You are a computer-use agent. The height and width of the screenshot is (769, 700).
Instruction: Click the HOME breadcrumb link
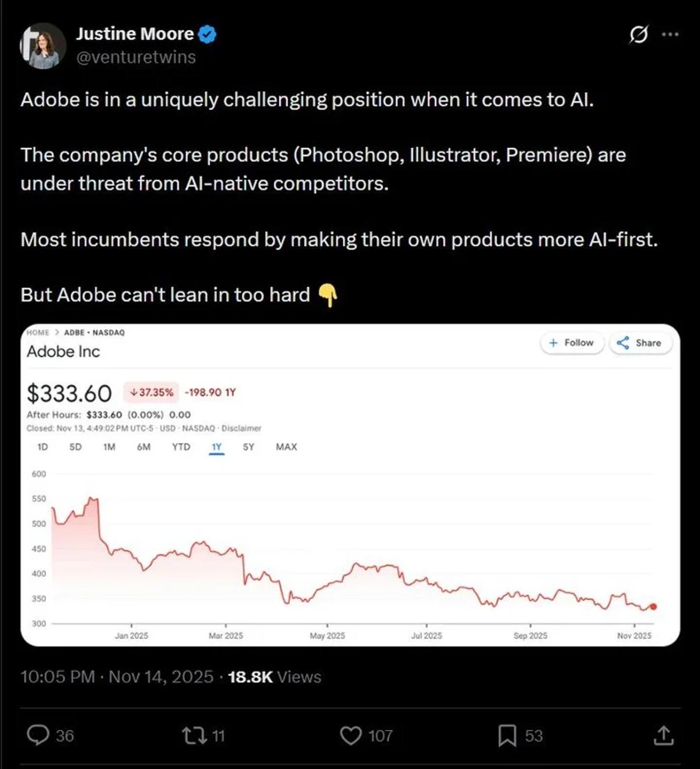pos(38,333)
